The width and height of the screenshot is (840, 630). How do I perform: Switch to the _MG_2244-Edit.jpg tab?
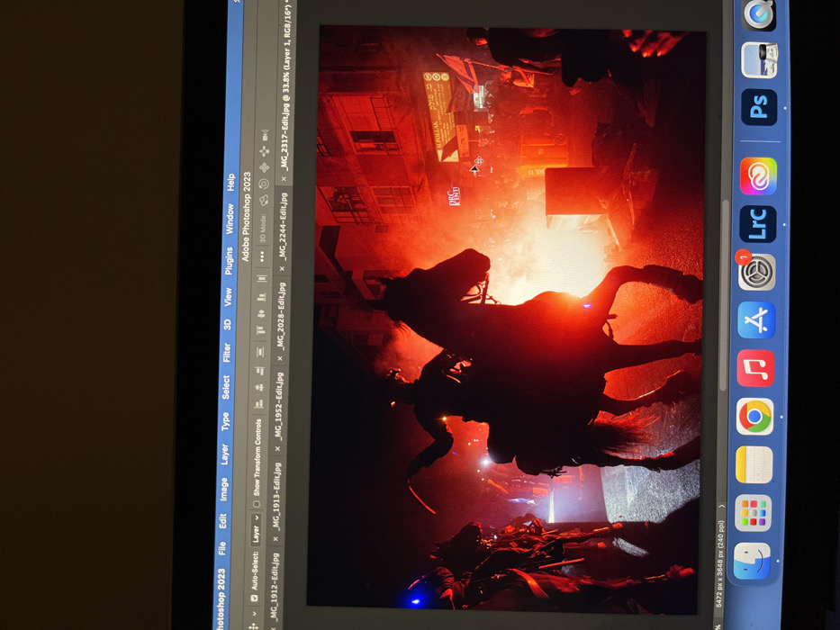283,226
